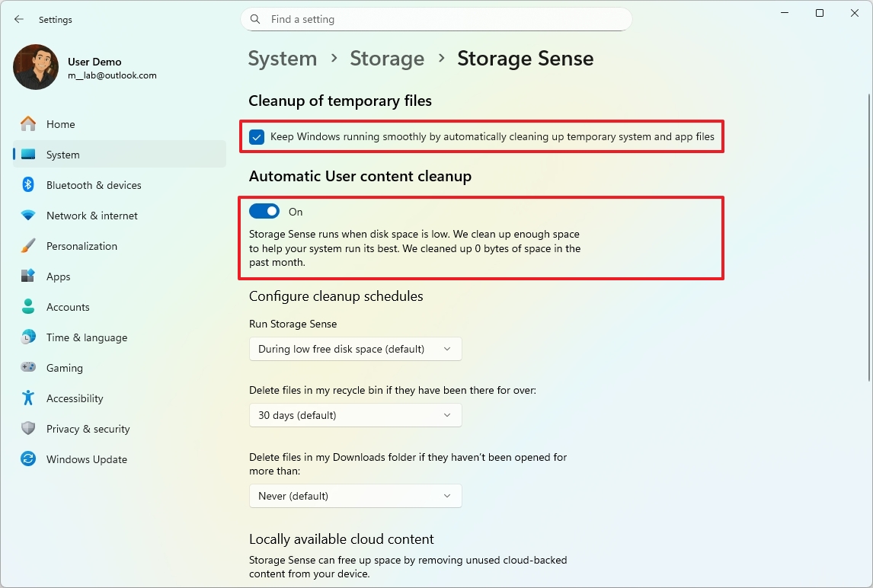Navigate to Storage in the breadcrumb
The image size is (873, 588).
point(387,59)
